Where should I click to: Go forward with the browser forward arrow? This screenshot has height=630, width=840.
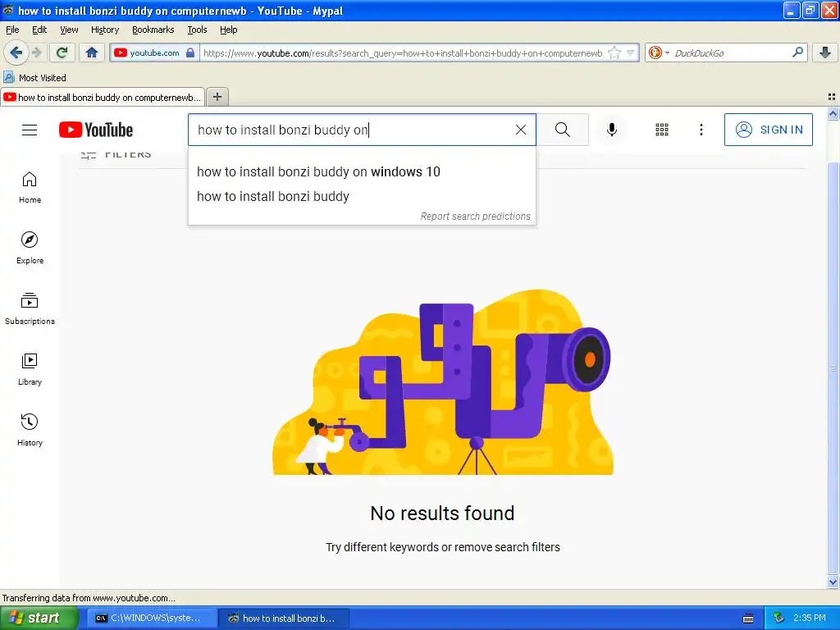[36, 52]
